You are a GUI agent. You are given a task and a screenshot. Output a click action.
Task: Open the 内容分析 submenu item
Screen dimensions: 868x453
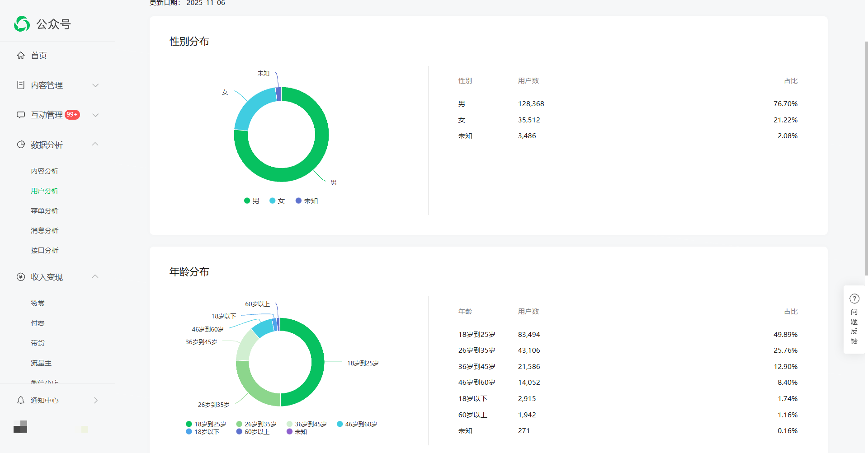[x=44, y=171]
